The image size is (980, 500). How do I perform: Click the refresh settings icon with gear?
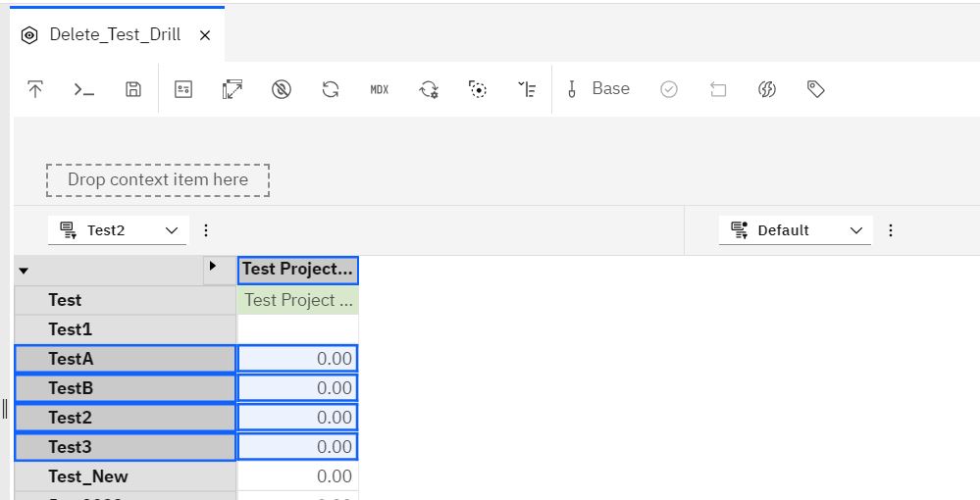[429, 89]
